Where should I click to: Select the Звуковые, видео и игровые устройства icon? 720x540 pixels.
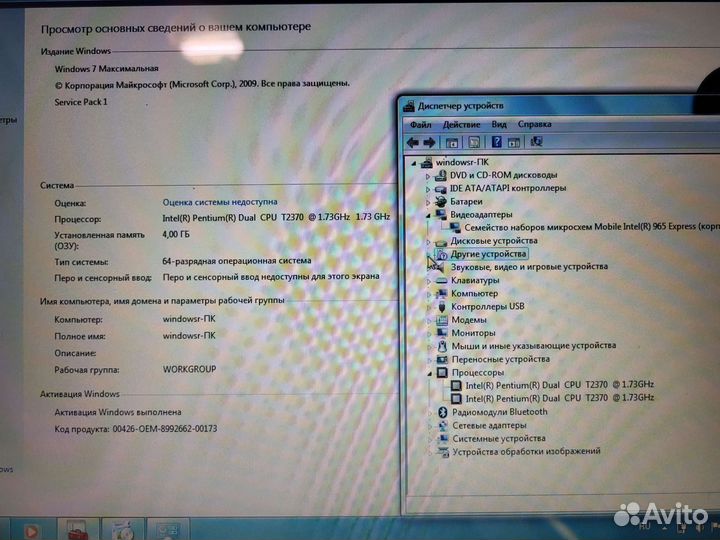(441, 267)
